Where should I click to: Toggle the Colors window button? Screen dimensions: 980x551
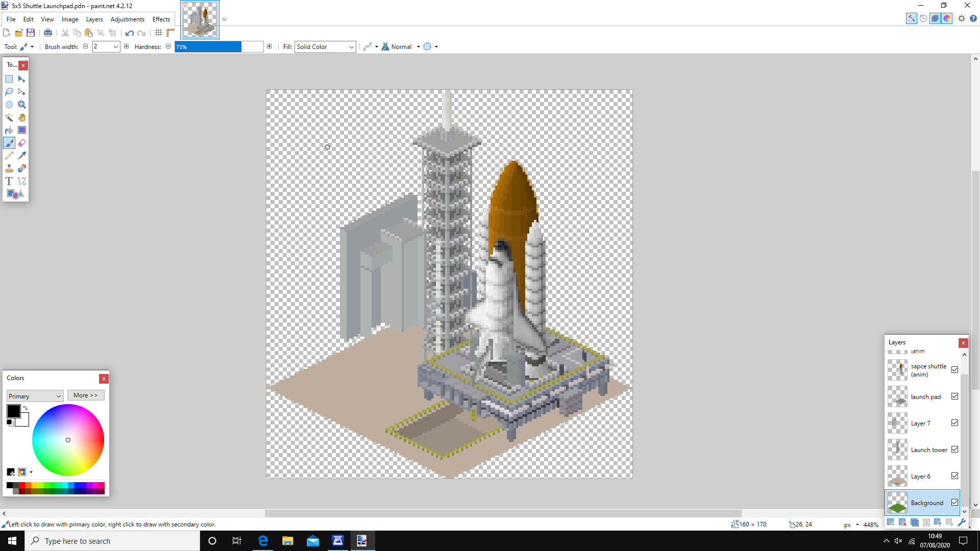tap(947, 18)
